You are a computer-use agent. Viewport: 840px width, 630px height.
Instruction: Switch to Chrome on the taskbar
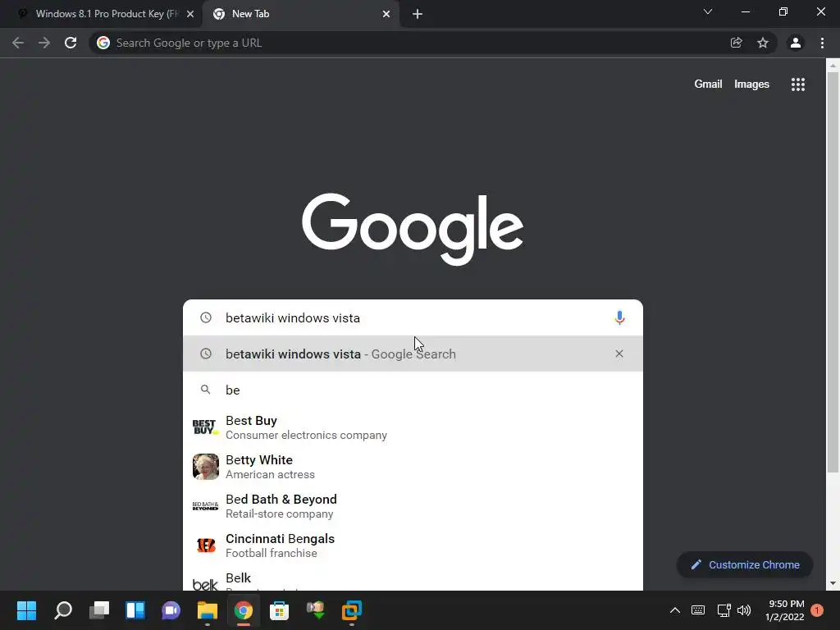243,610
